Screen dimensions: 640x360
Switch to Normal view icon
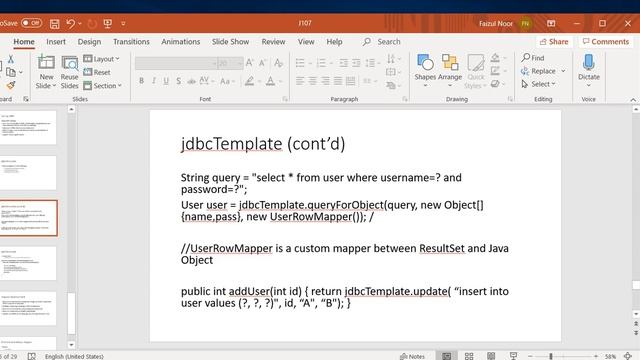(447, 356)
